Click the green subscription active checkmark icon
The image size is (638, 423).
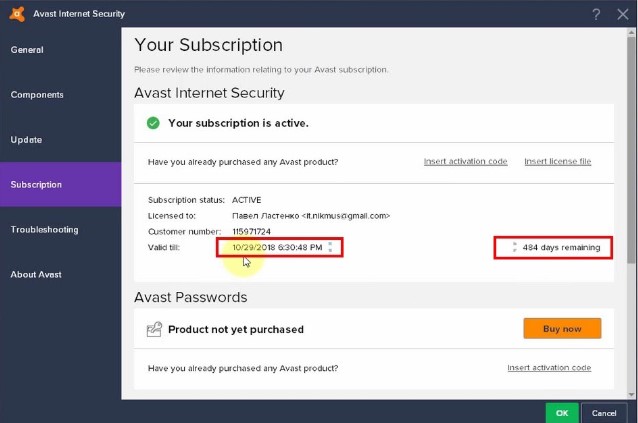point(153,123)
